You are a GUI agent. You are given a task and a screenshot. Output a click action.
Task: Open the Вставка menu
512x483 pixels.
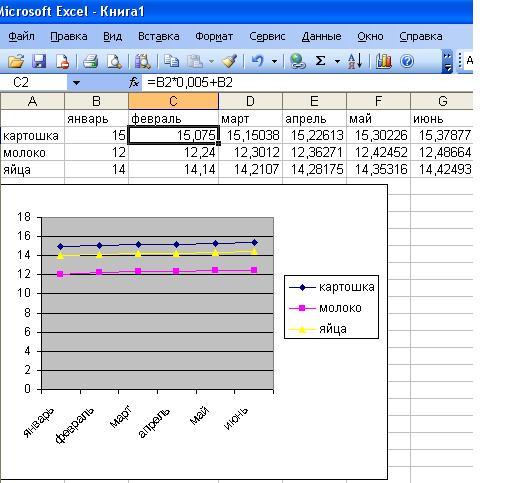pyautogui.click(x=158, y=36)
